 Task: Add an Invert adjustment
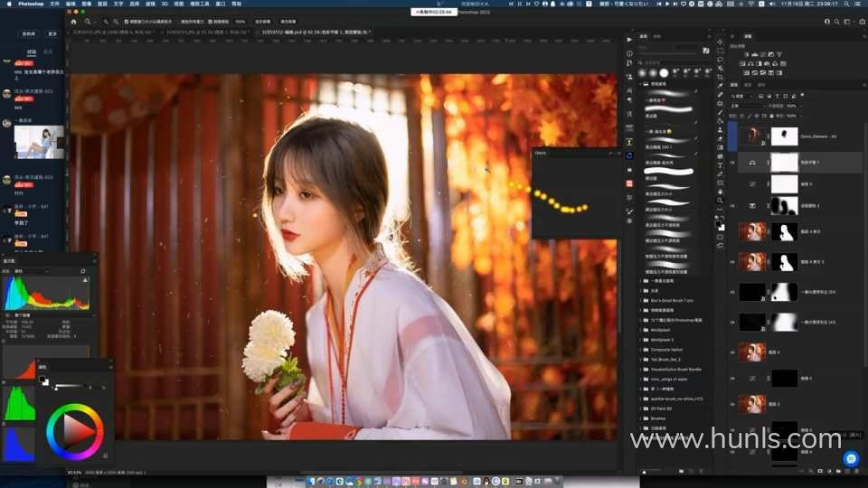pyautogui.click(x=747, y=72)
